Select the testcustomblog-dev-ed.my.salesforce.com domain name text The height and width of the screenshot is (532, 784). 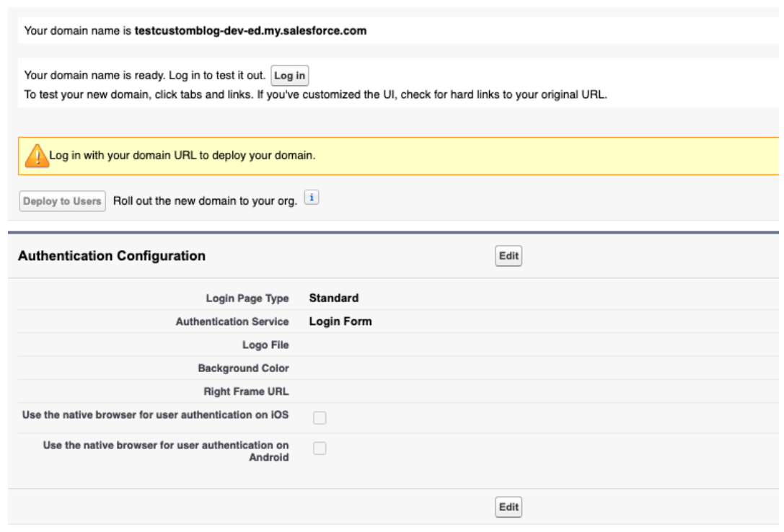pos(250,31)
